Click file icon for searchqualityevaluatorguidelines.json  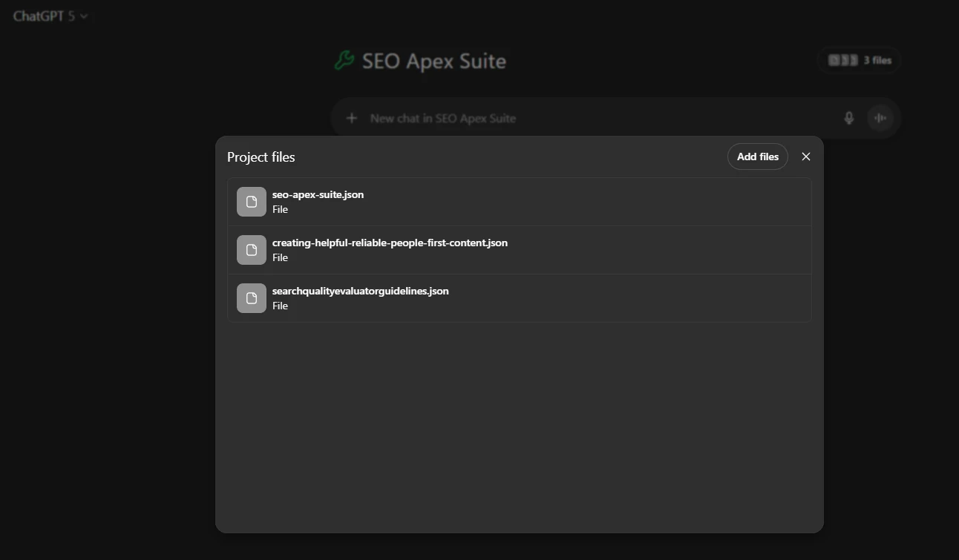[x=252, y=298]
